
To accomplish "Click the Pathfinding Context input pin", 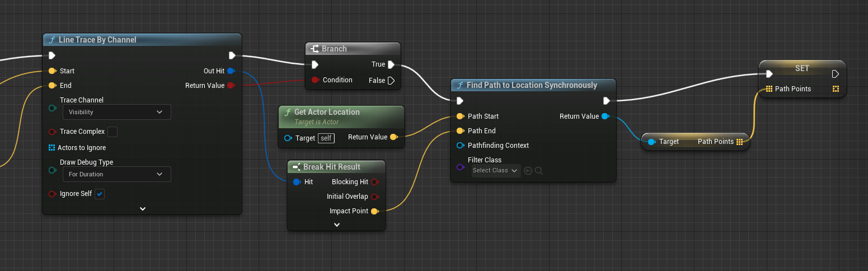I will 460,146.
